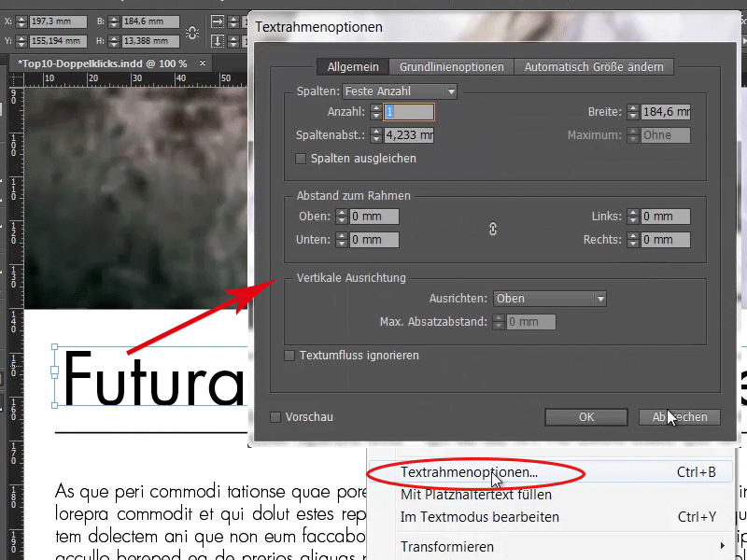Screen dimensions: 747x560
Task: Click the link inset values chain icon
Action: pos(493,229)
